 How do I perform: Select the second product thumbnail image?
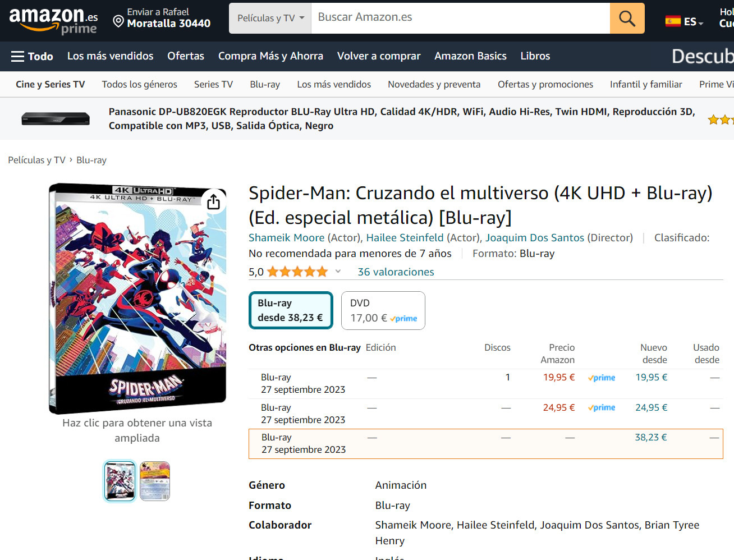tap(155, 481)
